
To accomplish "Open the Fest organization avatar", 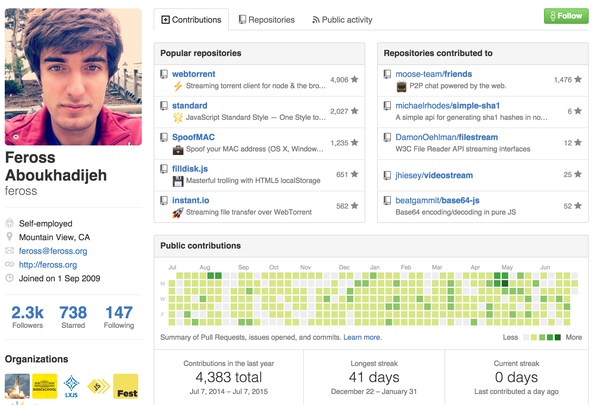I will (126, 386).
